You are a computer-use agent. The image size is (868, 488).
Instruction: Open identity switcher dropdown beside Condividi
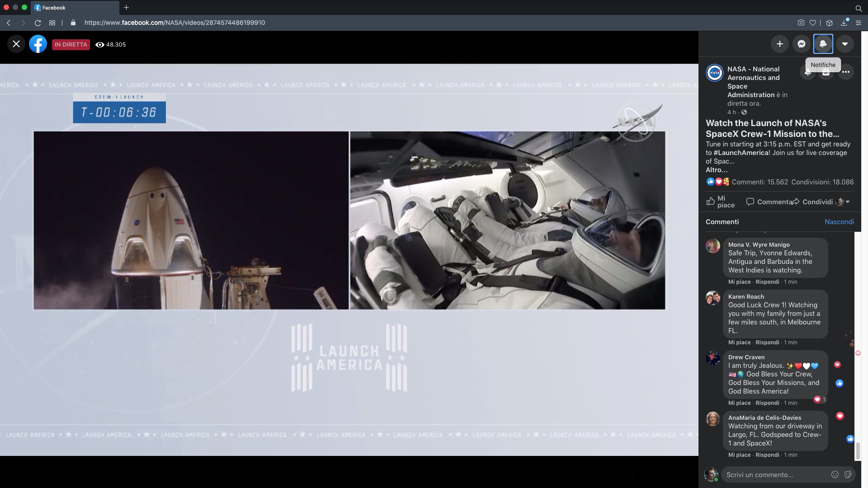point(843,202)
